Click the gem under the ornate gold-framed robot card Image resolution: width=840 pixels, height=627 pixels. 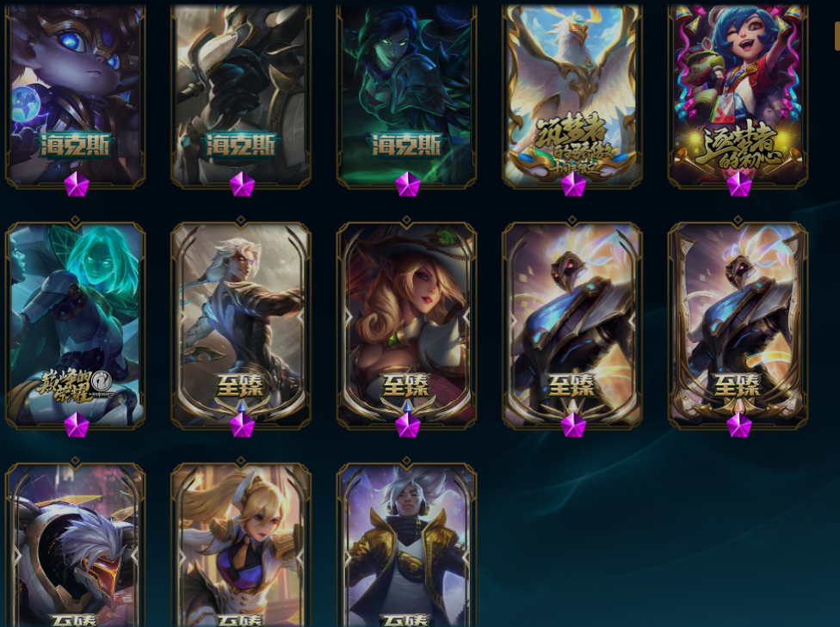coord(738,425)
